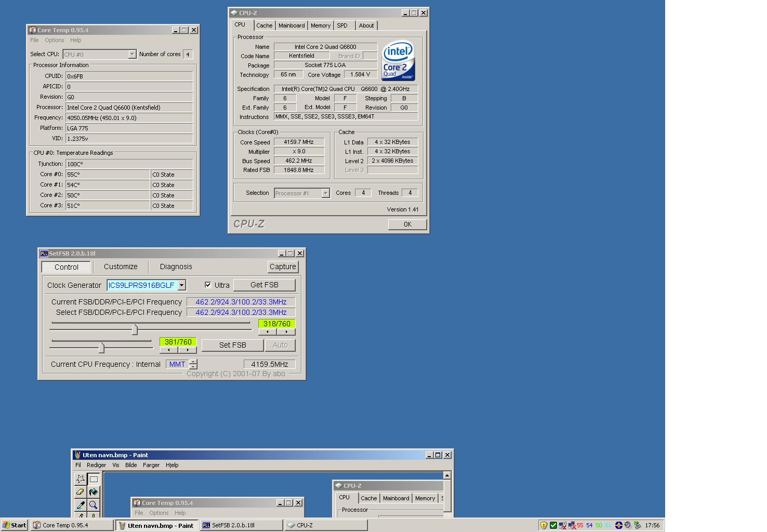Open the File menu in Core Temp
The height and width of the screenshot is (532, 767).
pyautogui.click(x=34, y=40)
